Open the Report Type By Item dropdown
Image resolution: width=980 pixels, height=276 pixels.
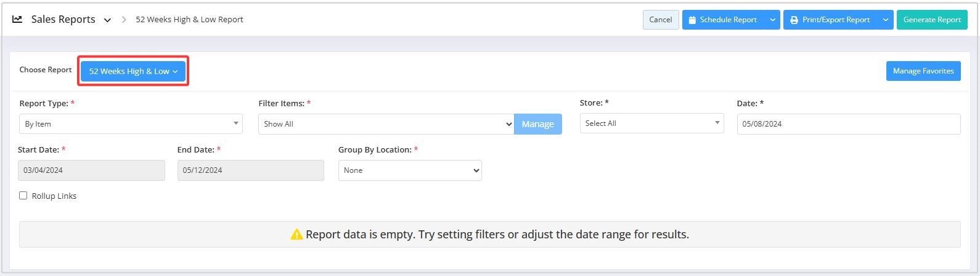click(x=131, y=123)
